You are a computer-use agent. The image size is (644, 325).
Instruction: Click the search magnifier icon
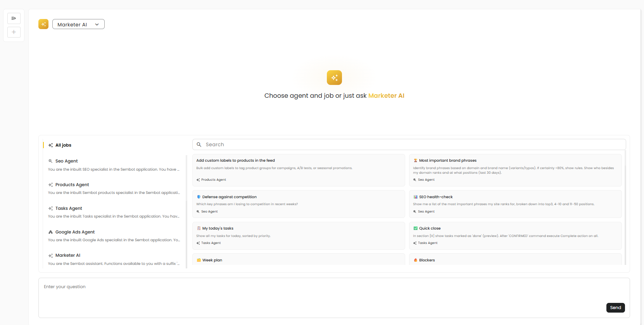click(199, 144)
